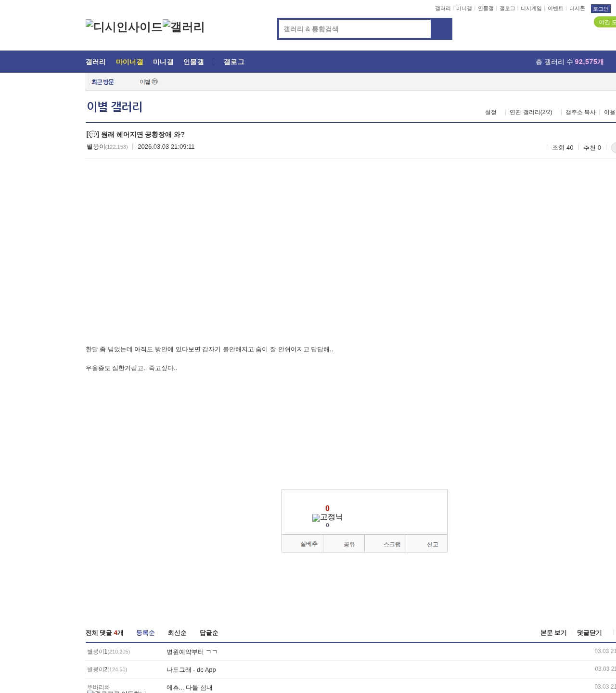The height and width of the screenshot is (693, 616).
Task: Click the 조회 40 view count
Action: (x=563, y=148)
